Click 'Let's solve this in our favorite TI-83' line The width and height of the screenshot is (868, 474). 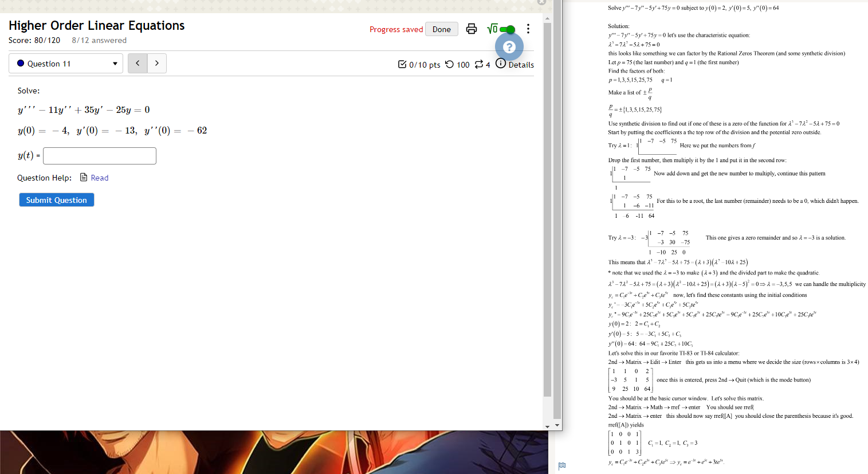[x=674, y=353]
